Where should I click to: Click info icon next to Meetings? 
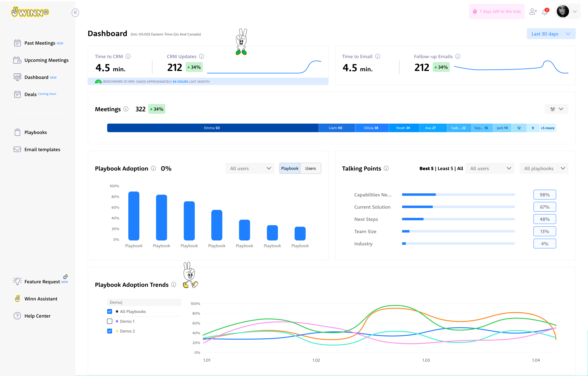pos(126,109)
